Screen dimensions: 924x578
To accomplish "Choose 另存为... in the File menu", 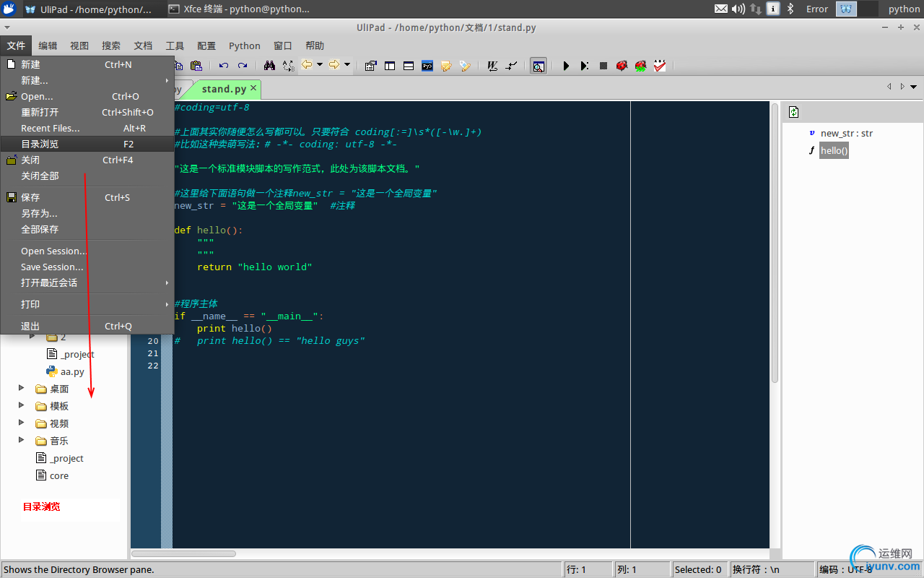I will [x=87, y=213].
